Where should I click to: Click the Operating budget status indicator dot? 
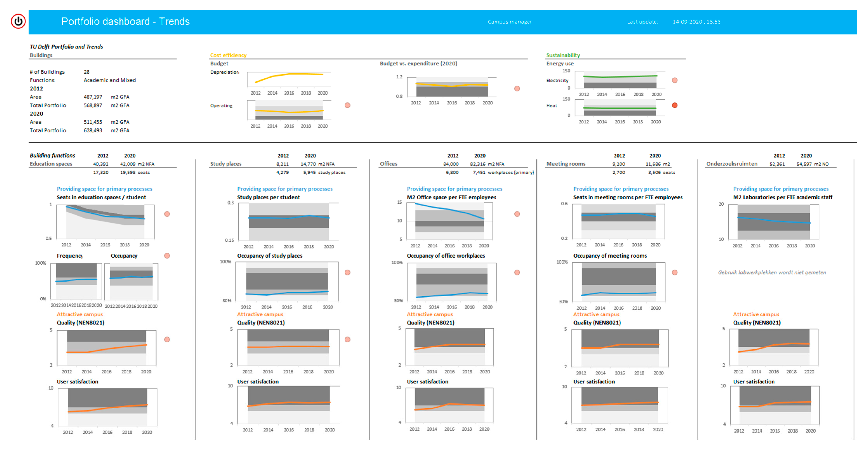(x=347, y=105)
